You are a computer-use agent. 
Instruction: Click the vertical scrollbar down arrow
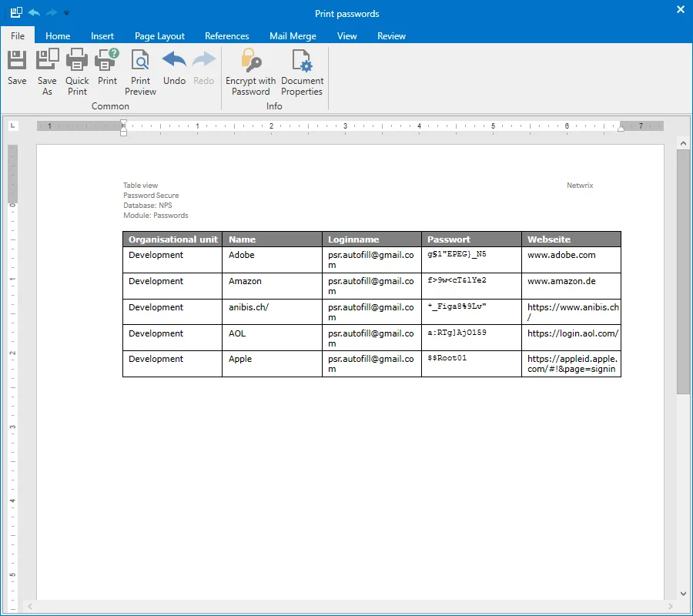tap(683, 594)
